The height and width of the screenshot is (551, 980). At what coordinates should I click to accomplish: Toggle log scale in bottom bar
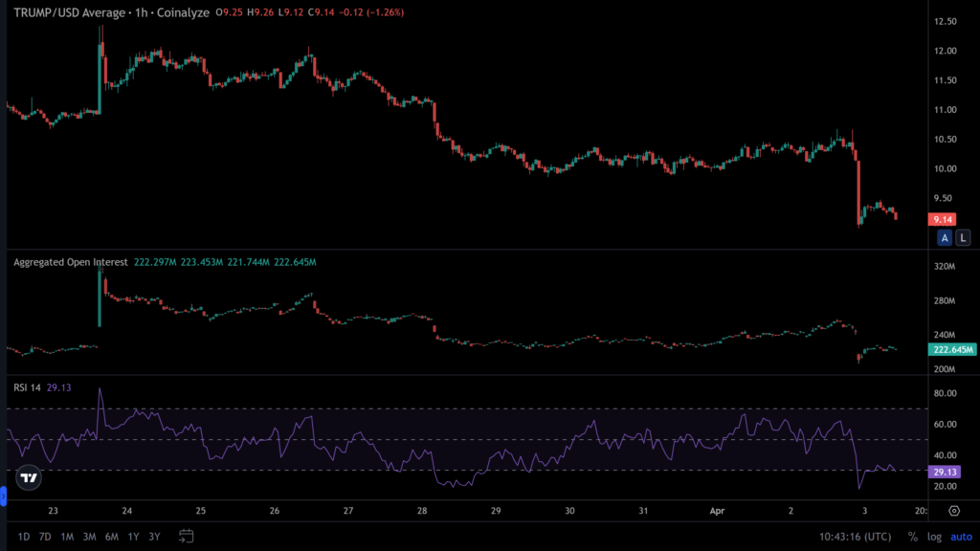[934, 537]
